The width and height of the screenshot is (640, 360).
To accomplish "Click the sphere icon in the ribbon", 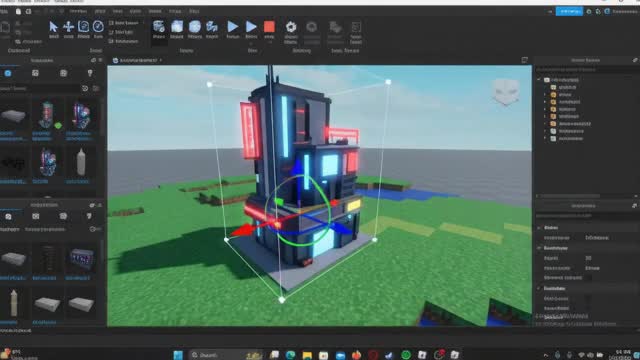I will [195, 27].
